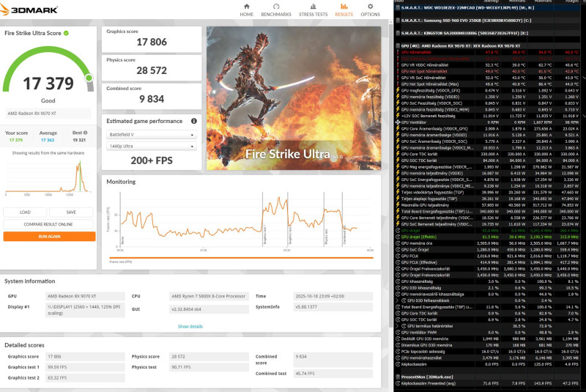Go to the HOME tab in 3DMark
The image size is (586, 392).
click(x=246, y=10)
